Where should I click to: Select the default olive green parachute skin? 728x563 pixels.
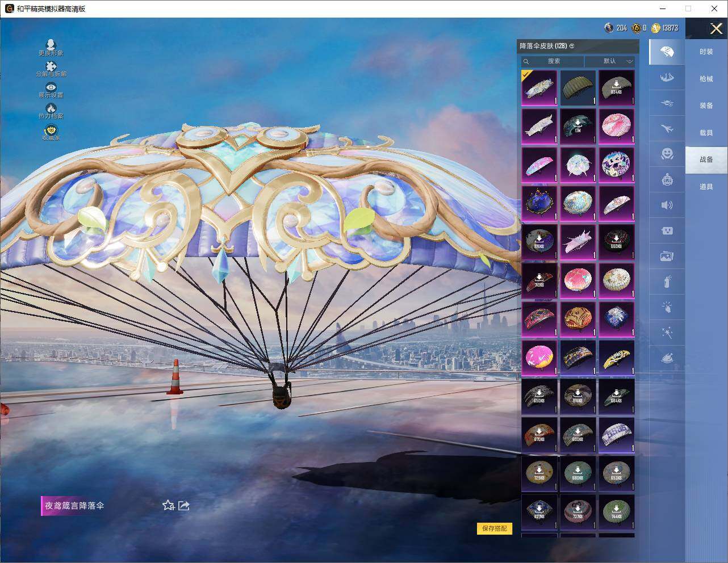578,87
